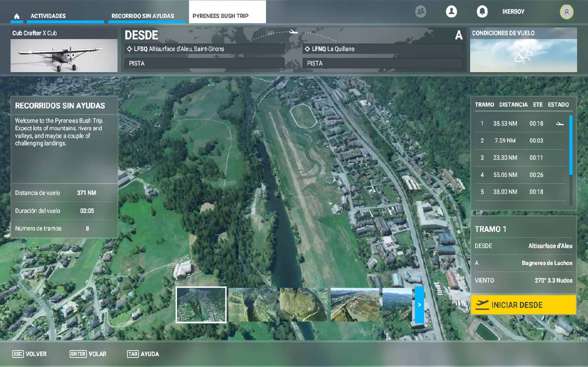Switch to the Actividades tab
This screenshot has height=367, width=588.
click(x=48, y=16)
